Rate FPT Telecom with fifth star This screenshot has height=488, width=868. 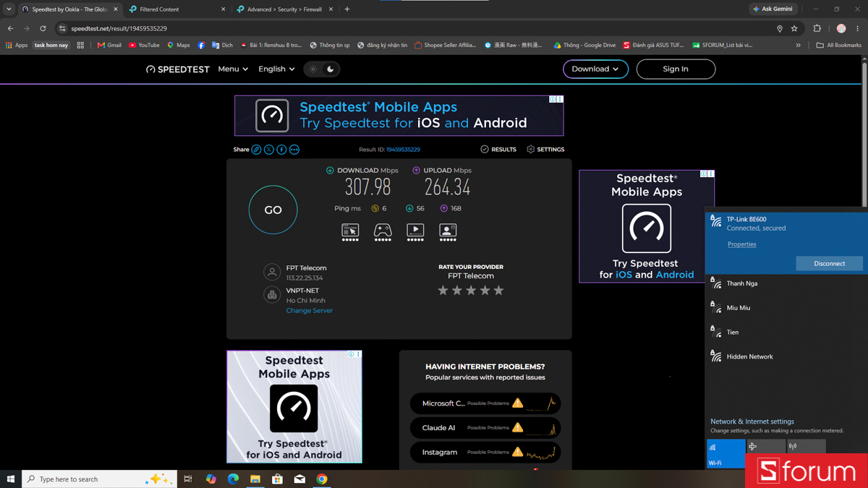[x=498, y=291]
